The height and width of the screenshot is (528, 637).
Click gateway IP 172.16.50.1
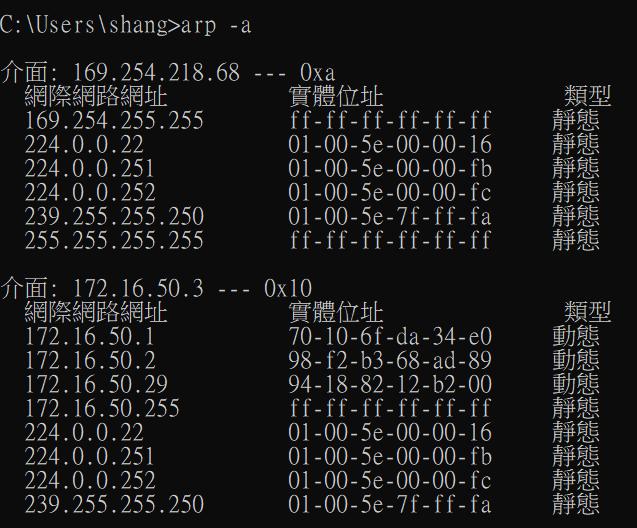[x=90, y=337]
